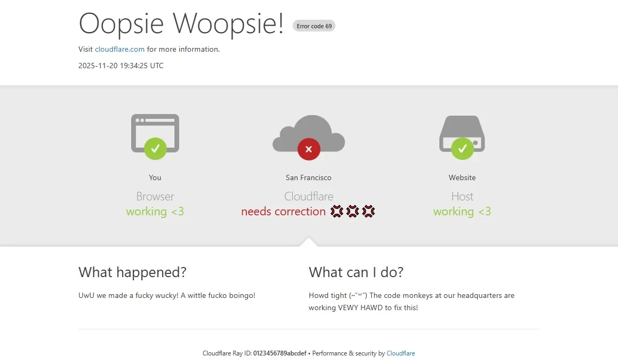
Task: Click the angry emoji symbols after needs correction
Action: coord(352,212)
